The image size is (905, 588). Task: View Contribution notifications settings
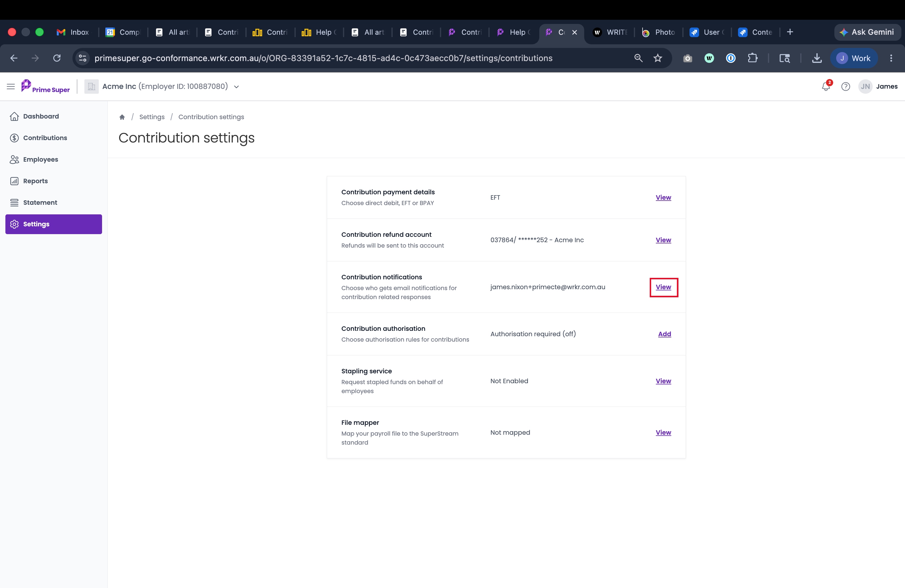663,287
